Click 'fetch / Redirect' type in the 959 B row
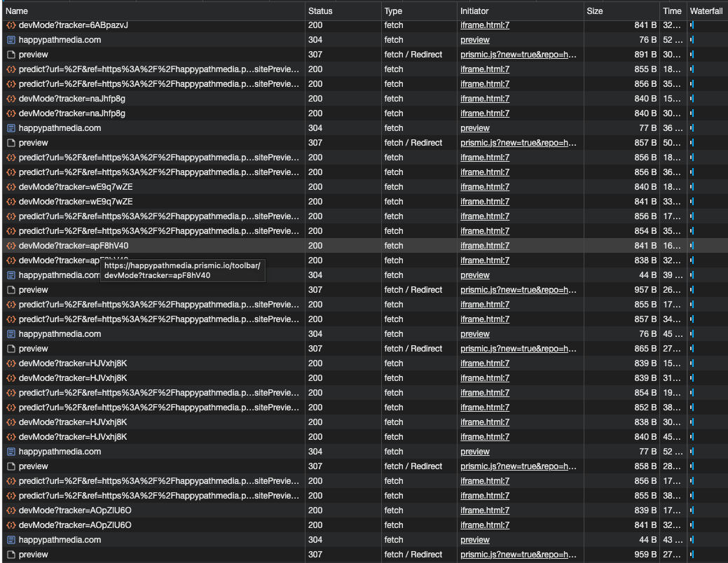 click(x=413, y=555)
